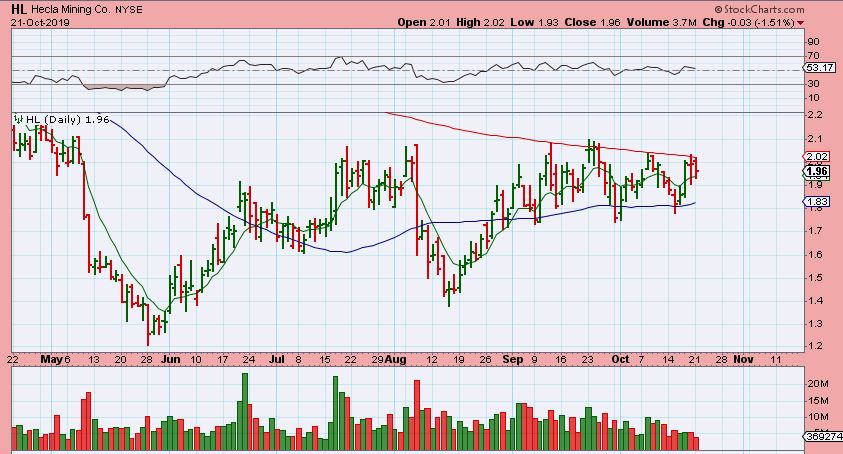Click the red 2.02 price tag on the axis

817,157
